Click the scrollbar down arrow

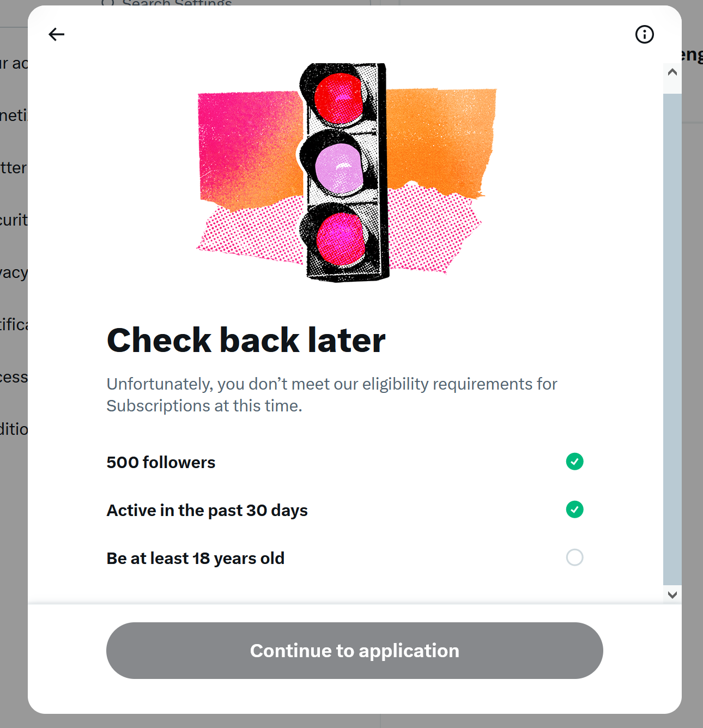[x=672, y=594]
